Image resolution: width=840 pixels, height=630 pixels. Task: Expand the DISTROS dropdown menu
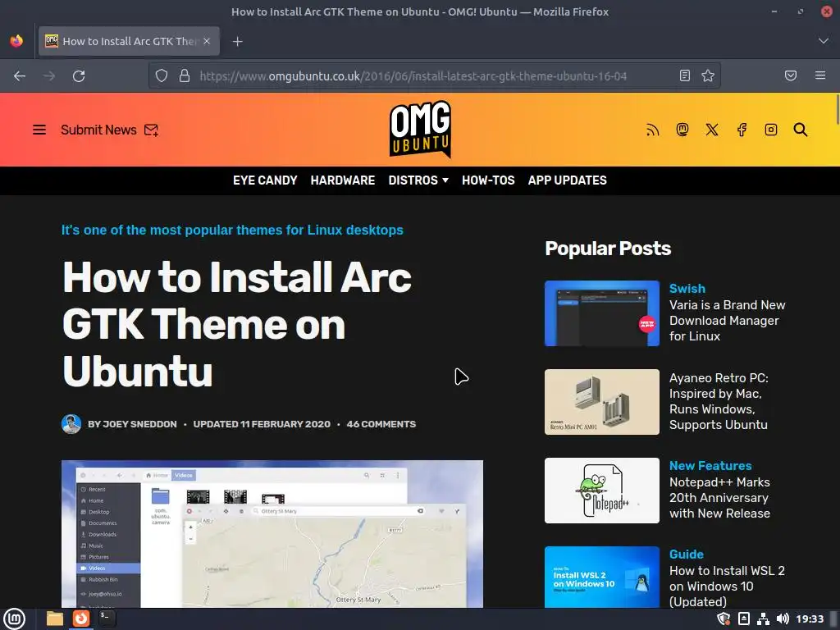click(418, 180)
